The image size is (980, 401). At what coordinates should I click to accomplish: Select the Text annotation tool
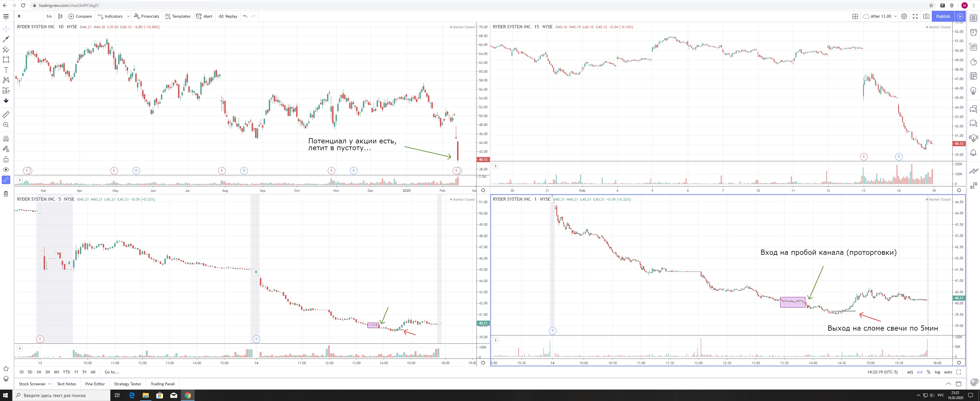[x=6, y=70]
